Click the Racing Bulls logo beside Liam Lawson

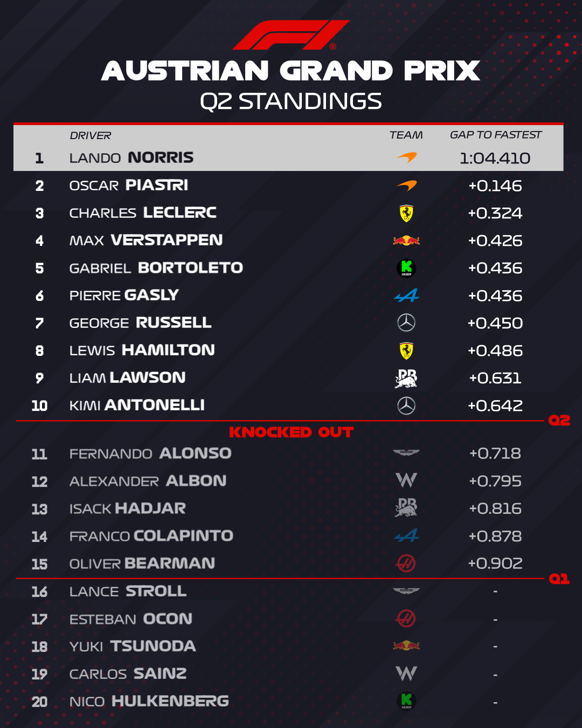406,378
